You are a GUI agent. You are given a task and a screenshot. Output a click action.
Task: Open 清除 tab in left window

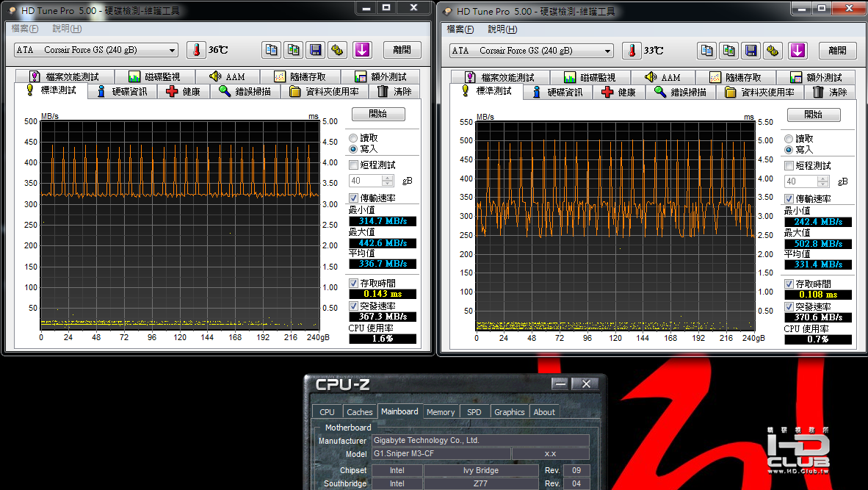click(394, 91)
